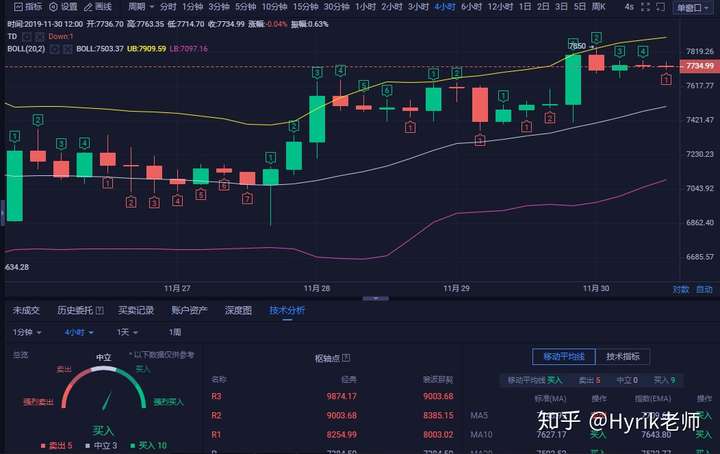Viewport: 720px width, 454px height.
Task: Open the 技术分析 tab
Action: point(287,310)
